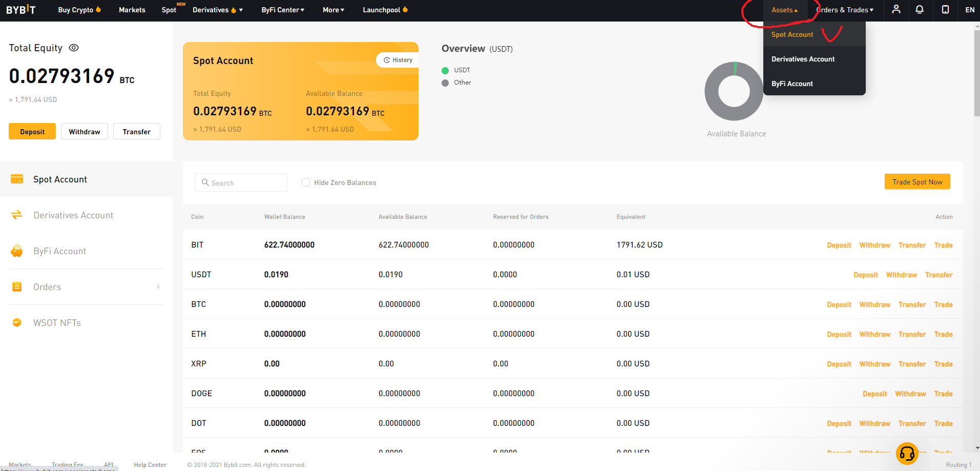The image size is (980, 471).
Task: Open the user profile icon
Action: click(x=896, y=9)
